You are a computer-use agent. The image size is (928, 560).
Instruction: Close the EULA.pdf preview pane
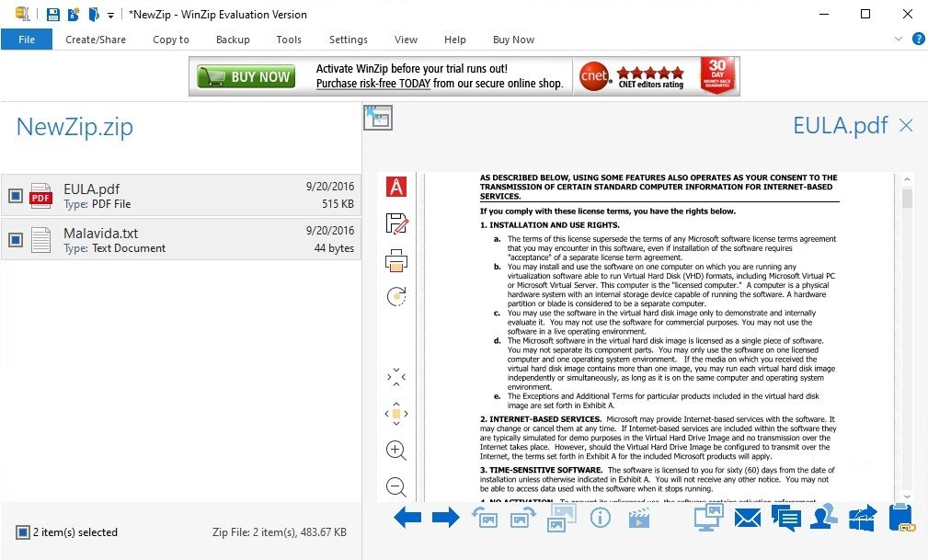[906, 125]
